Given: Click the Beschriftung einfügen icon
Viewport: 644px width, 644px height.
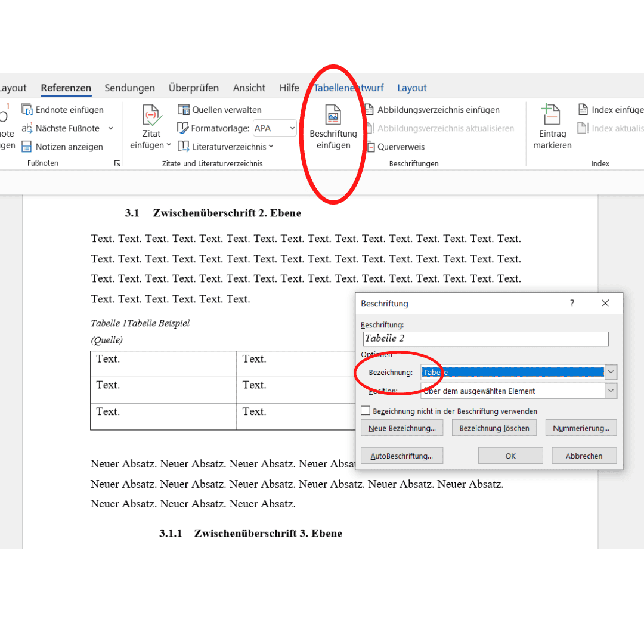Looking at the screenshot, I should [333, 114].
